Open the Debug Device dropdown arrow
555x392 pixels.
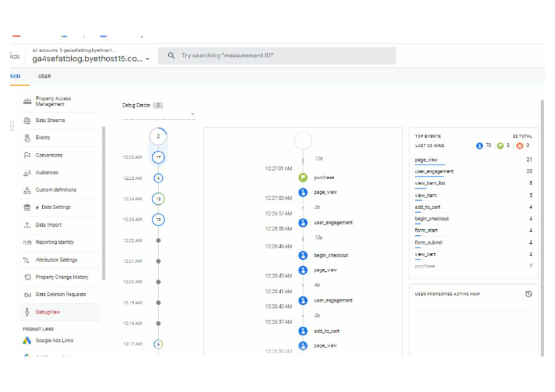[192, 113]
